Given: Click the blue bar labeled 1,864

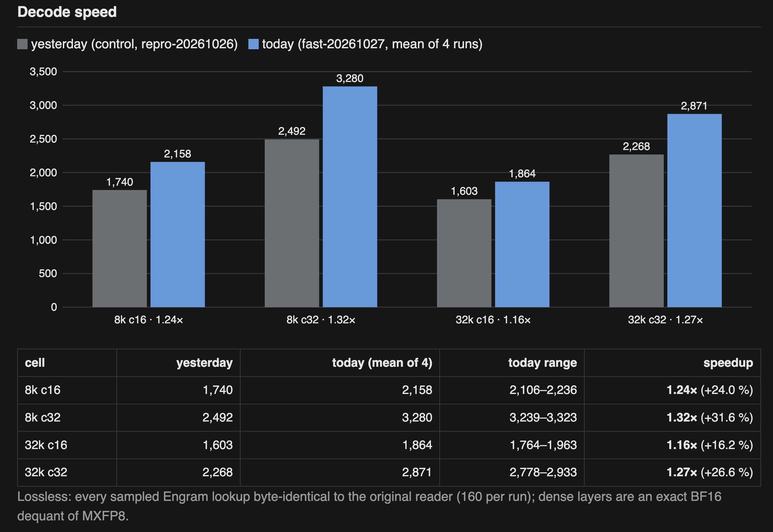Looking at the screenshot, I should 522,244.
